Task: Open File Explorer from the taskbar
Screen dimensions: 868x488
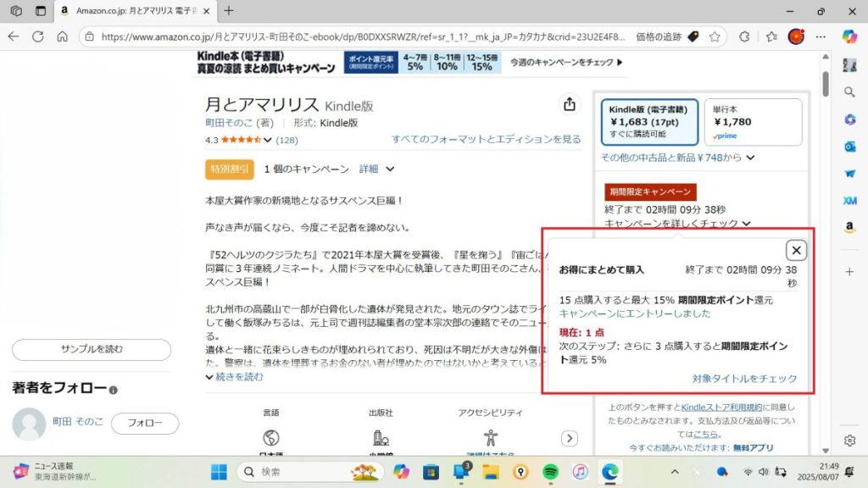Action: (491, 472)
